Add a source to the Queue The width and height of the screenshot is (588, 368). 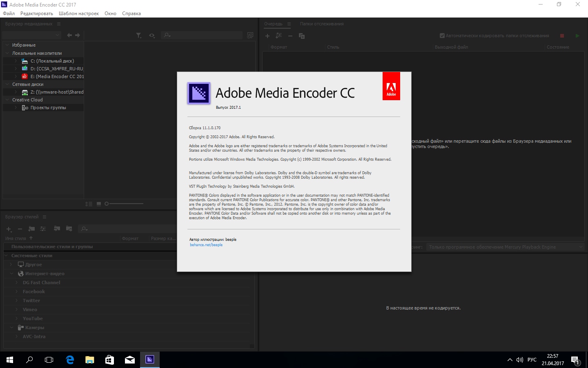(x=267, y=36)
